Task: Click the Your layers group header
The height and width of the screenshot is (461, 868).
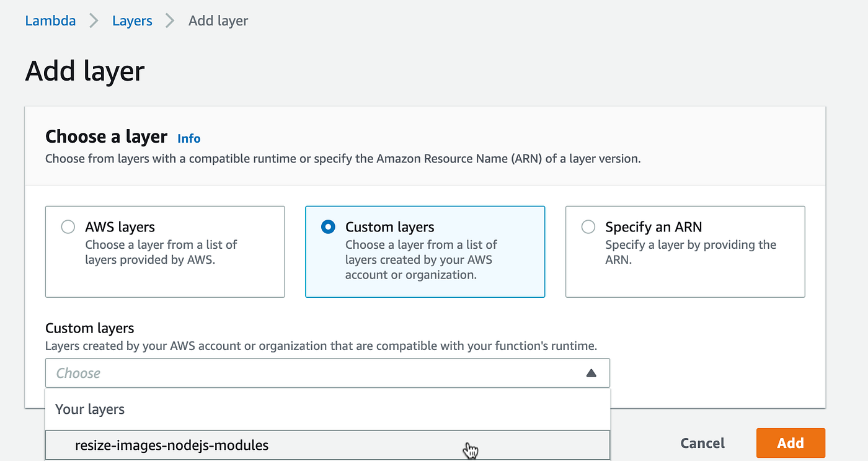Action: click(x=90, y=410)
